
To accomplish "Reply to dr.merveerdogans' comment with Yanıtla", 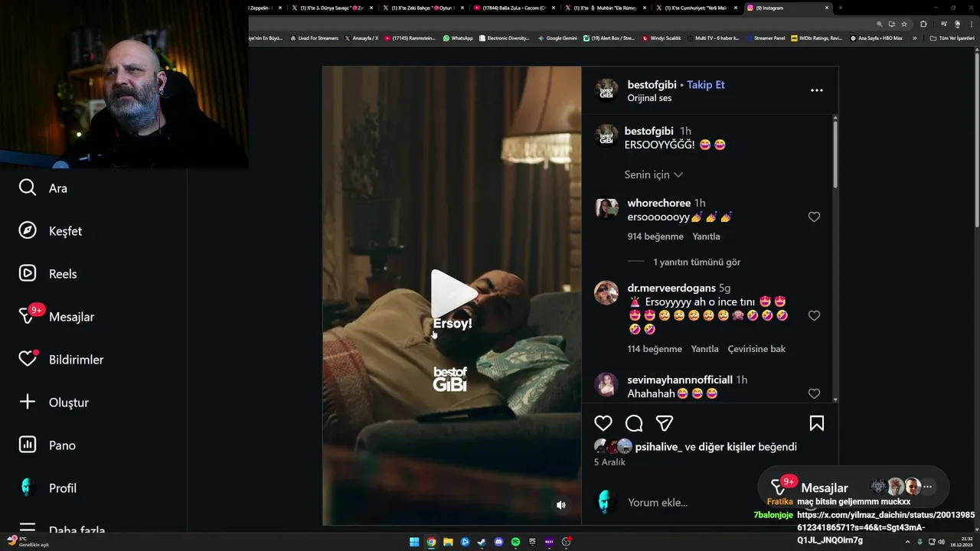I will point(704,349).
